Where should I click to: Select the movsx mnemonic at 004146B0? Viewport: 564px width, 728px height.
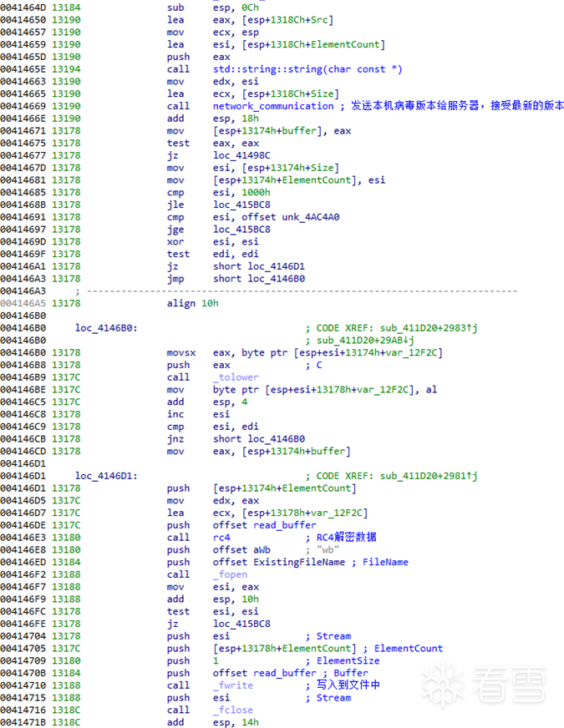tap(181, 353)
